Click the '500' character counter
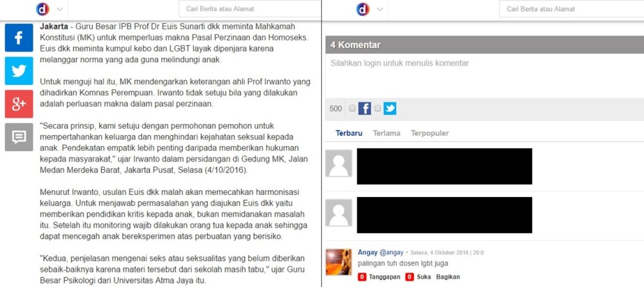This screenshot has width=644, height=287. [336, 109]
